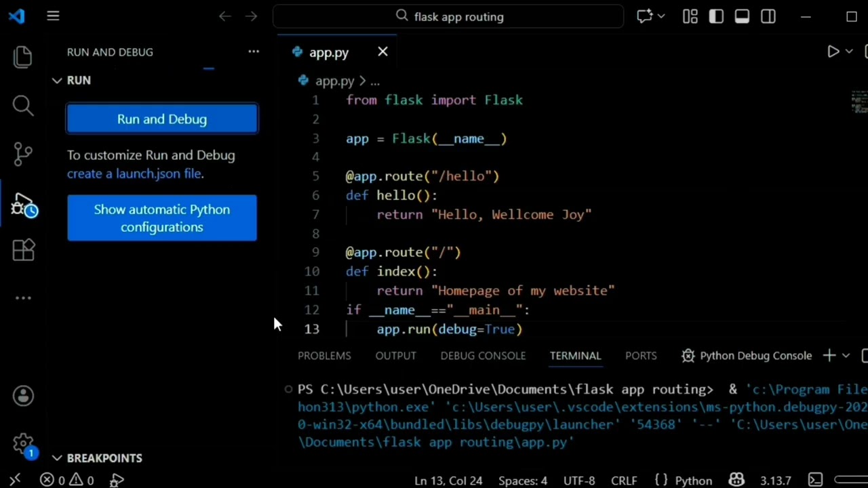
Task: Switch to the OUTPUT panel tab
Action: [x=396, y=355]
